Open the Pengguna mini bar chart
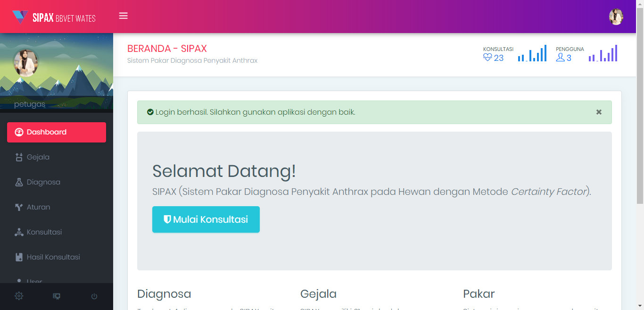Viewport: 644px width, 310px height. pos(603,53)
